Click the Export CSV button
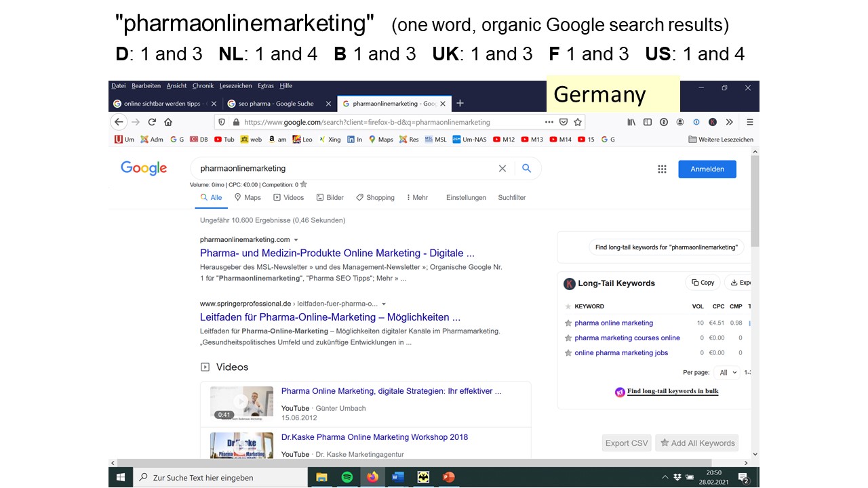The height and width of the screenshot is (488, 868). (627, 443)
